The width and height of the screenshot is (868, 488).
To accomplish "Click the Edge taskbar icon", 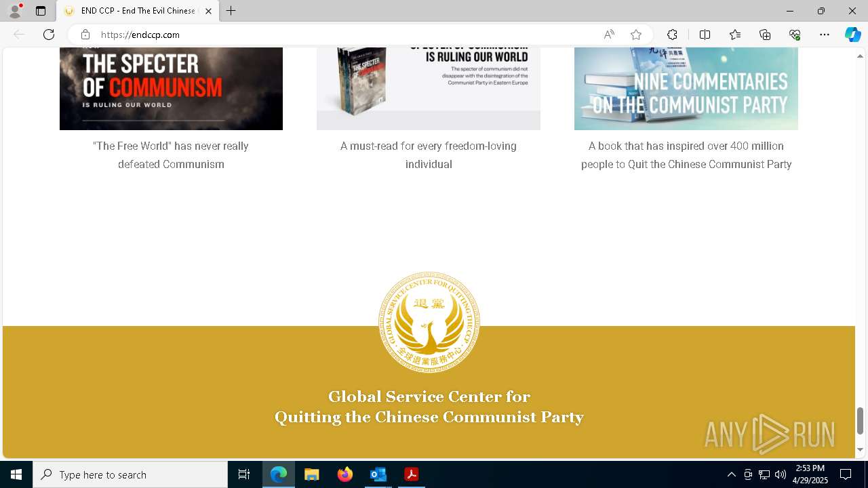I will (x=279, y=474).
